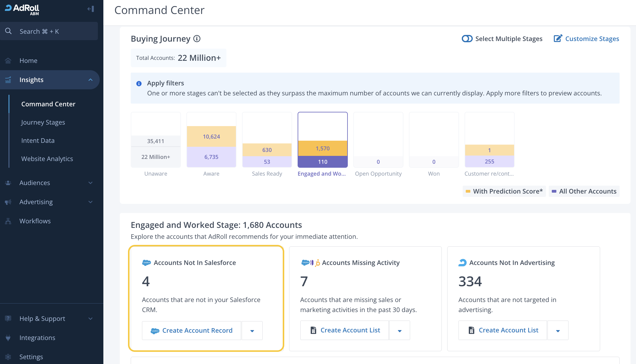Open Settings via the gear icon

point(8,357)
